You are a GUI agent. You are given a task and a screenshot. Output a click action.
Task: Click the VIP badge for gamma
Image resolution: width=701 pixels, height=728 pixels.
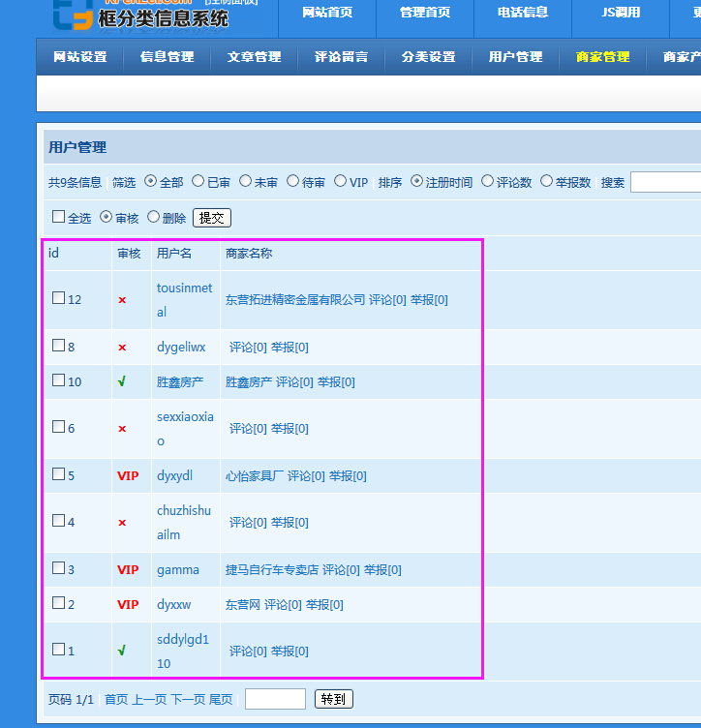point(128,570)
